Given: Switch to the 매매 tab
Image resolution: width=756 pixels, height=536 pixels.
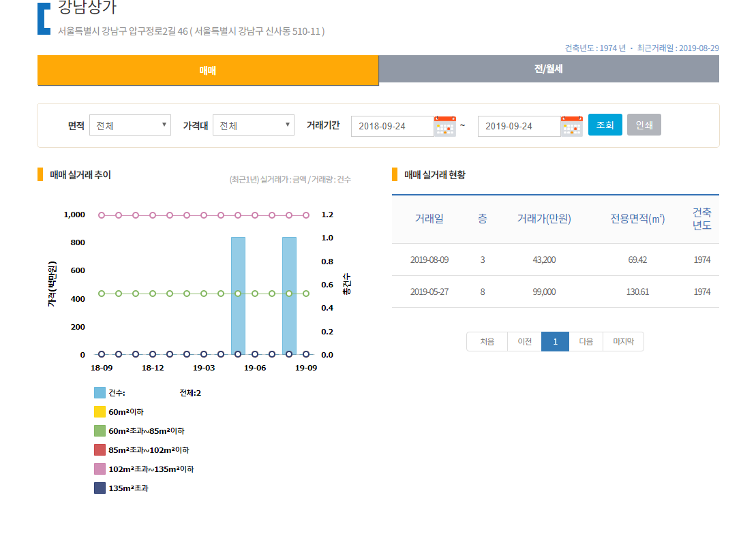Looking at the screenshot, I should click(x=208, y=70).
